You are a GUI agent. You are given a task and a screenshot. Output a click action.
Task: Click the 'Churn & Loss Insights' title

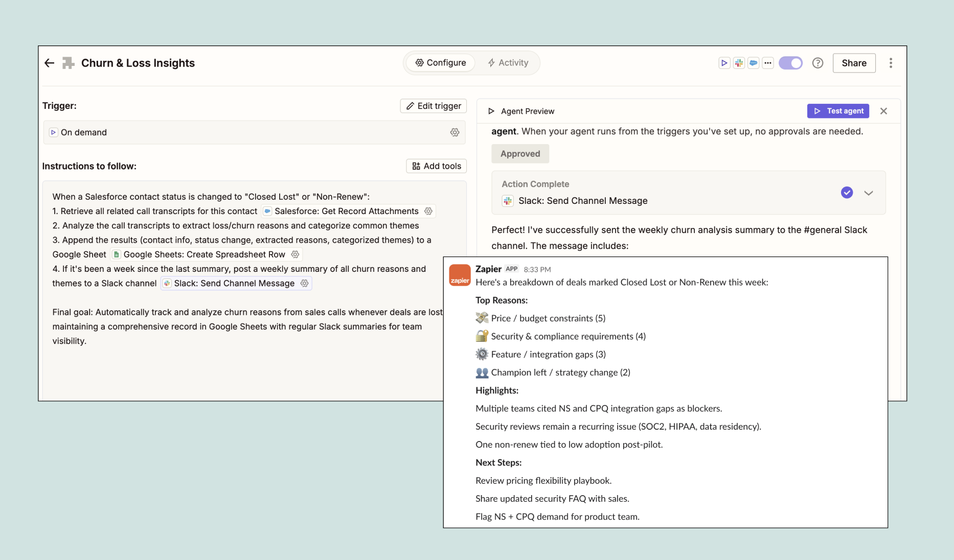tap(138, 63)
